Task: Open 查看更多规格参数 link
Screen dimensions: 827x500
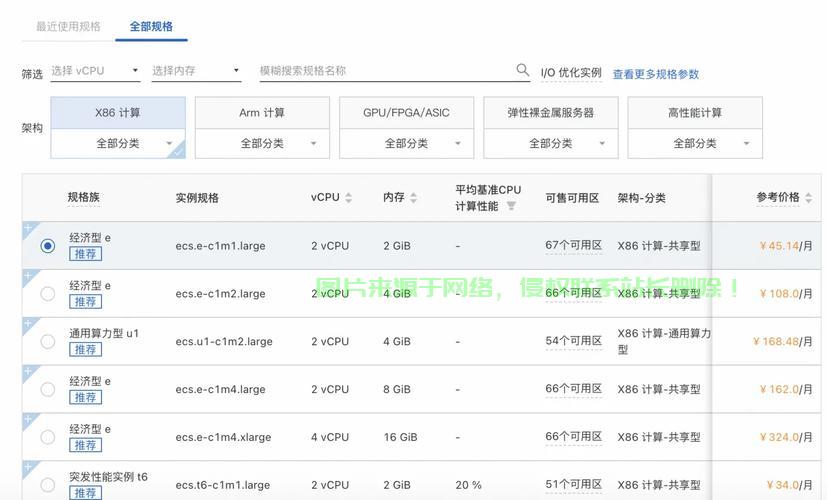Action: (x=656, y=74)
